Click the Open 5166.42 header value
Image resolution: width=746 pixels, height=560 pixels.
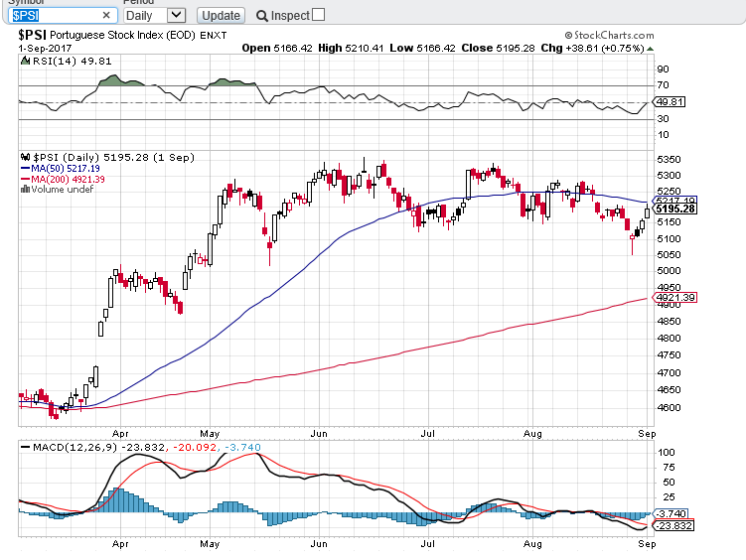coord(277,48)
